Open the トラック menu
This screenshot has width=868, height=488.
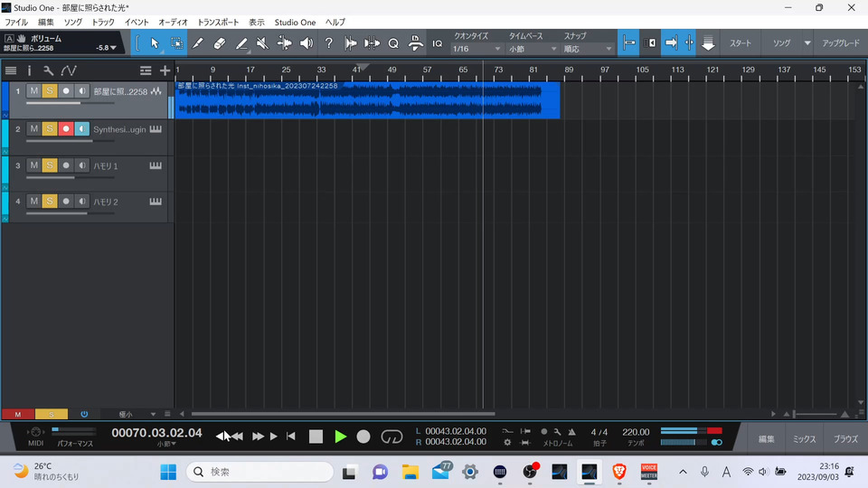click(103, 22)
